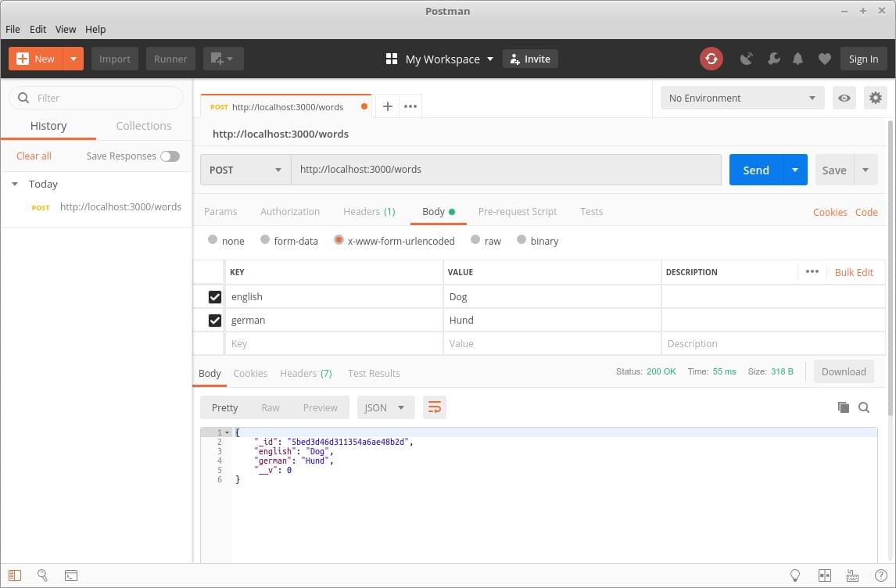
Task: Toggle word wrap icon in response toolbar
Action: pyautogui.click(x=435, y=407)
